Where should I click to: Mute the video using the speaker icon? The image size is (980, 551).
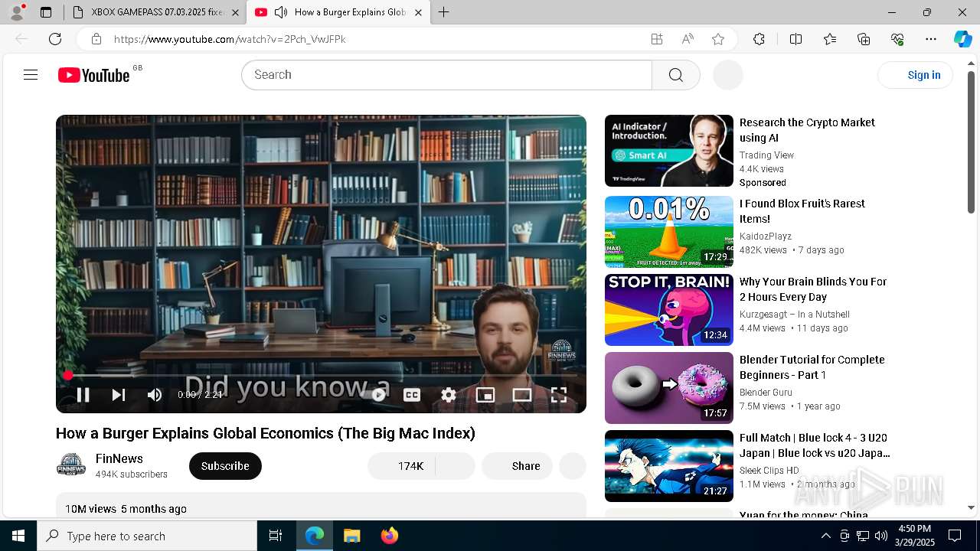155,395
